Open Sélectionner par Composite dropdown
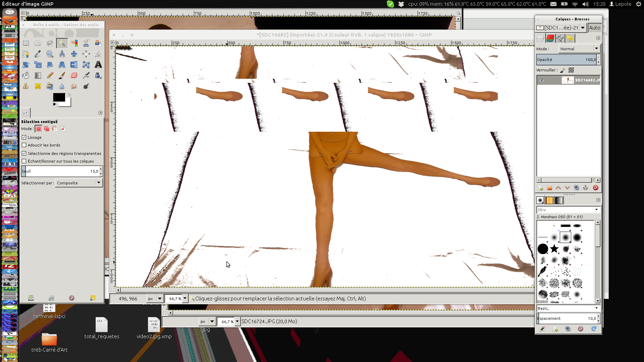 coord(79,183)
